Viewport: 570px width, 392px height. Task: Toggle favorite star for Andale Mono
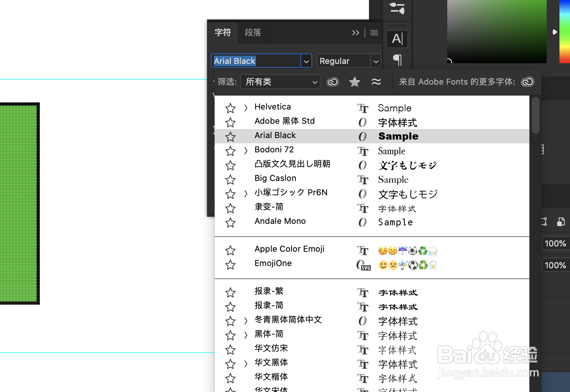click(230, 223)
